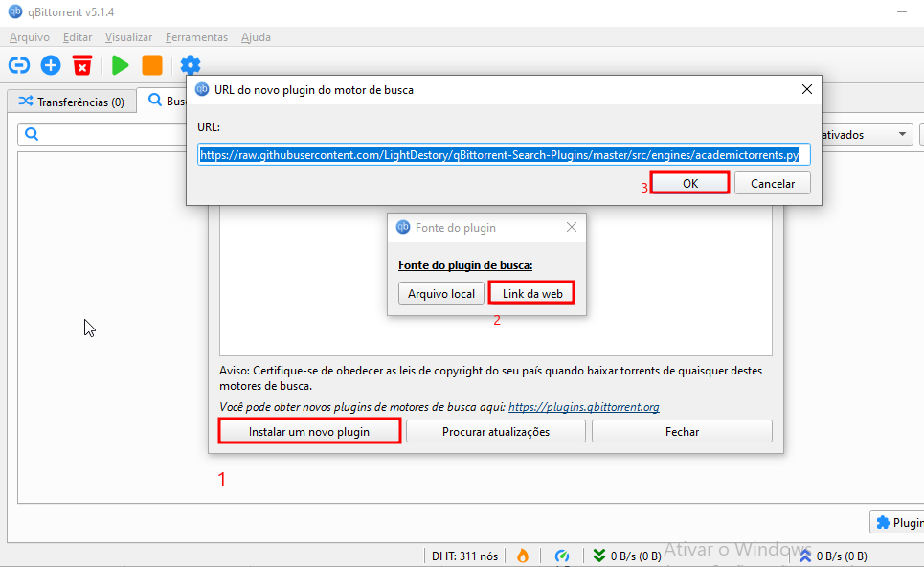The image size is (924, 567).
Task: Stop torrents with the orange stop icon
Action: click(x=153, y=65)
